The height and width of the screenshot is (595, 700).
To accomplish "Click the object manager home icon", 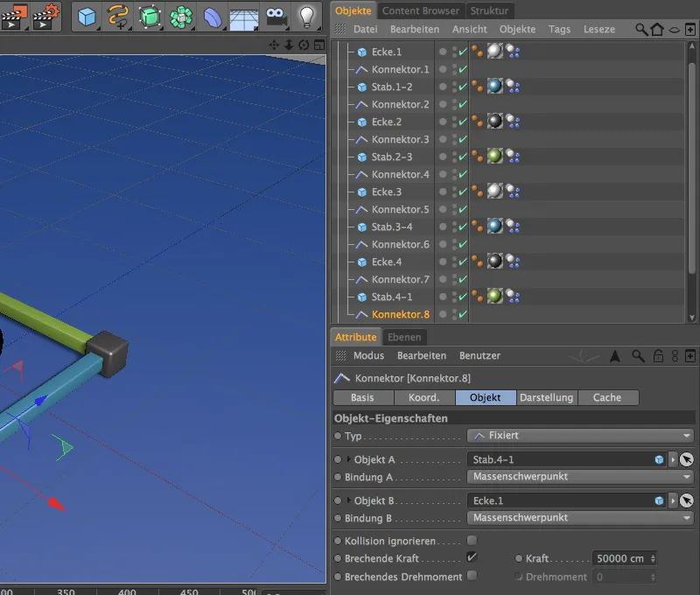I will point(657,30).
